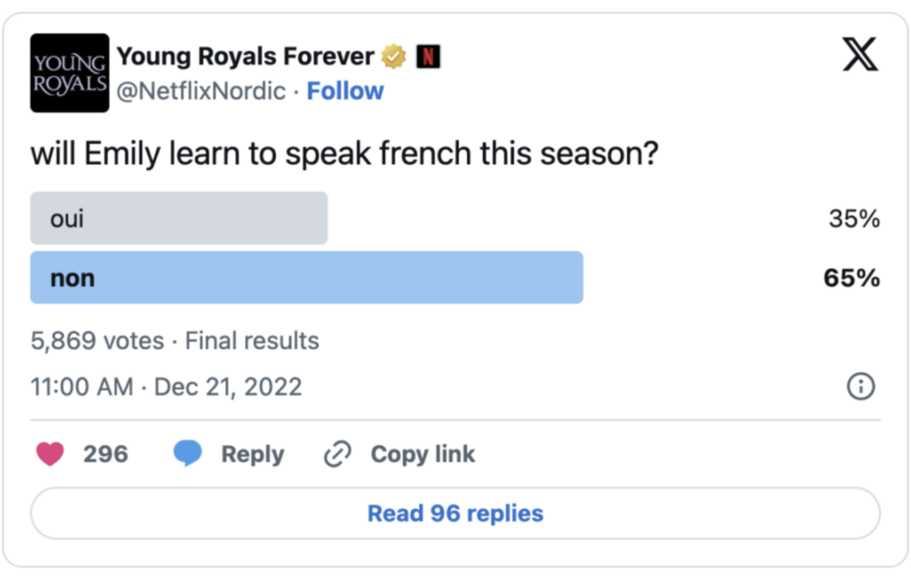Click the Read 96 replies button

point(455,513)
